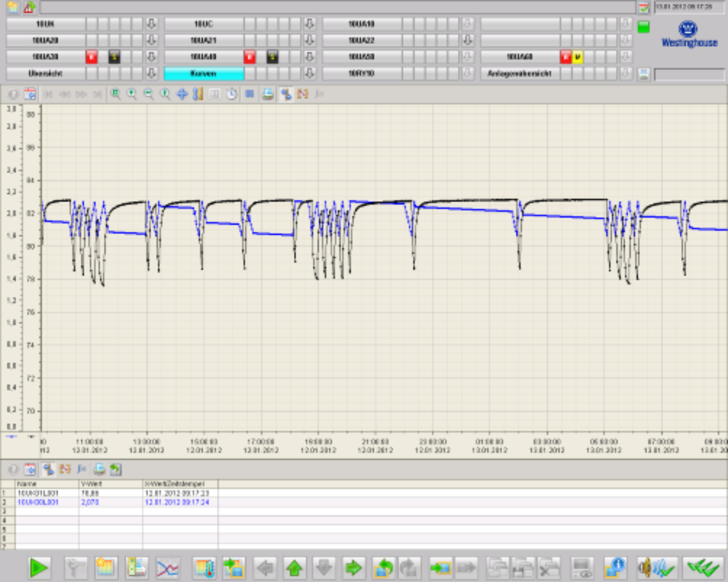
Task: Click the triple green checkmark acknowledge-all icon
Action: [x=703, y=567]
